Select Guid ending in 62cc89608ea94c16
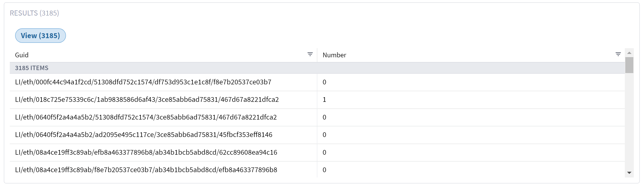The width and height of the screenshot is (644, 186). [x=146, y=152]
